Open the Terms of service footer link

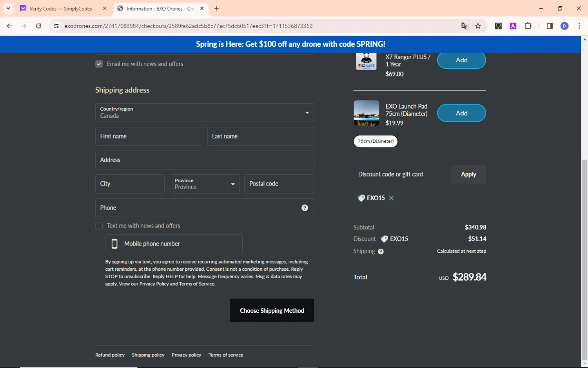pos(226,355)
